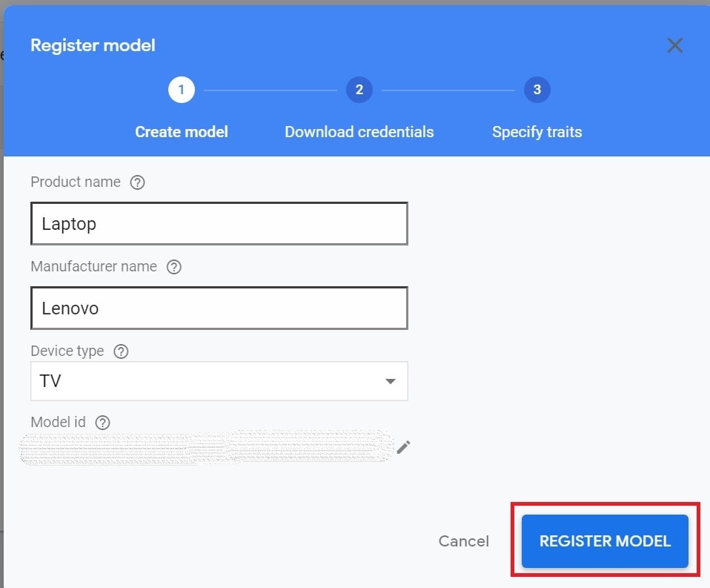Expand the Device type dropdown arrow
Image resolution: width=710 pixels, height=588 pixels.
[391, 381]
